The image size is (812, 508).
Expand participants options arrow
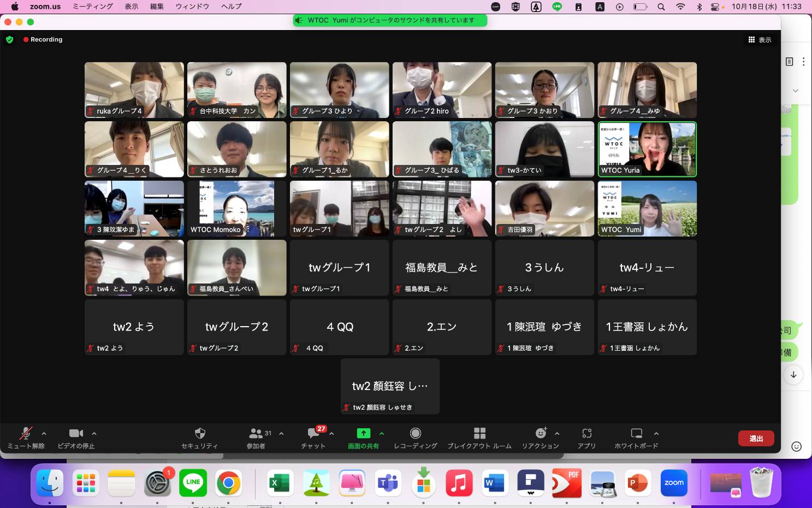281,434
